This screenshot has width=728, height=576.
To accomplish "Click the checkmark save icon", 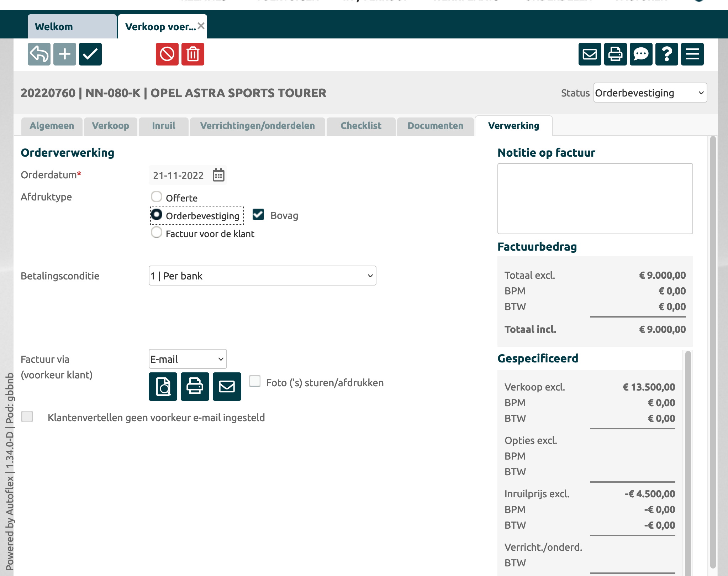I will [x=90, y=54].
